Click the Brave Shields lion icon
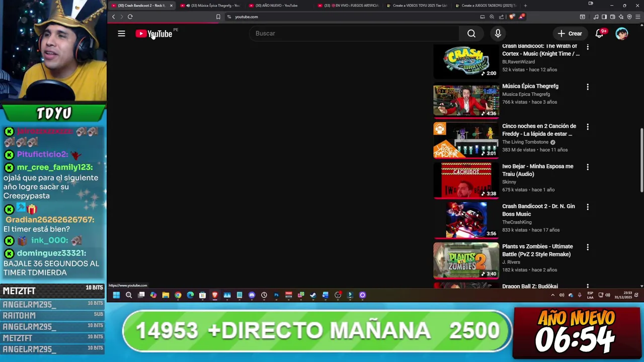Viewport: 644px width, 362px height. (x=512, y=17)
